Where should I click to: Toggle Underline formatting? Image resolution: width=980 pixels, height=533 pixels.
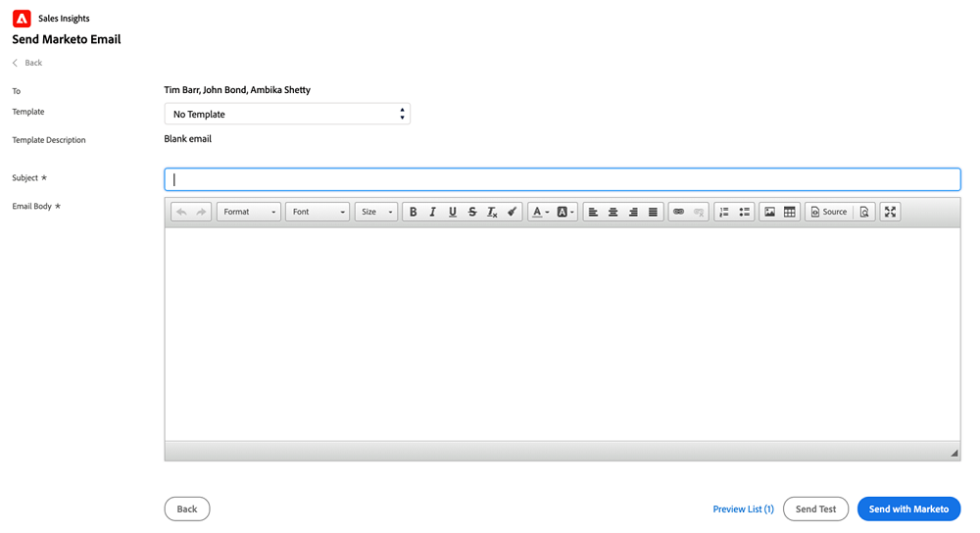(x=453, y=212)
